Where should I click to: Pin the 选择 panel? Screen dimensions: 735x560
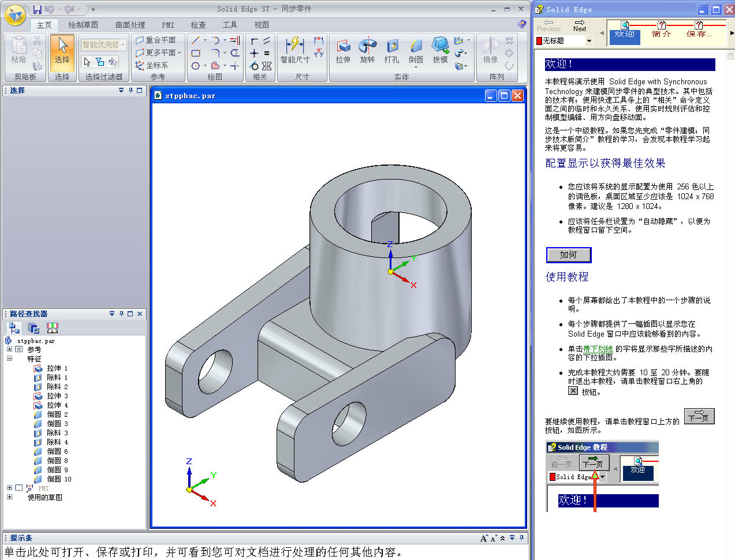(130, 90)
